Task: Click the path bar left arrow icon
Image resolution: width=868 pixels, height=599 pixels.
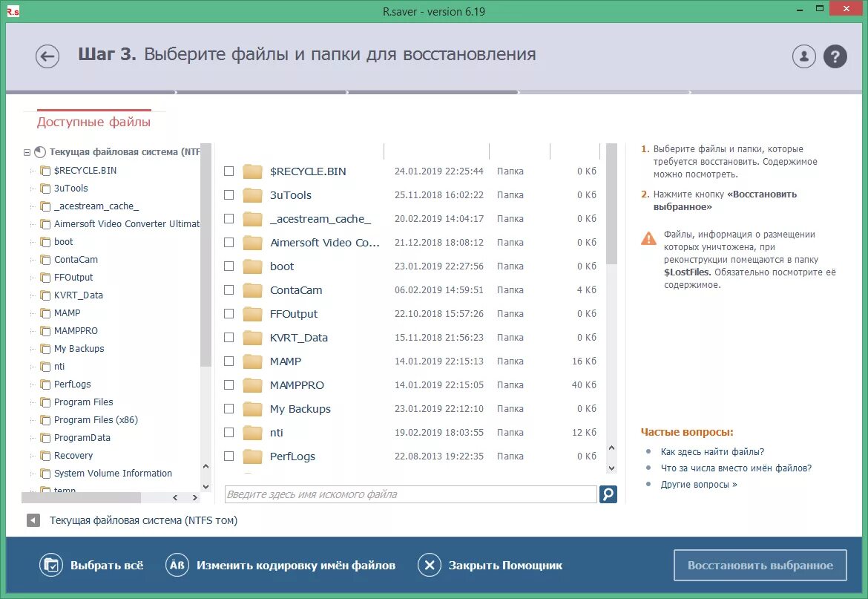Action: 33,520
